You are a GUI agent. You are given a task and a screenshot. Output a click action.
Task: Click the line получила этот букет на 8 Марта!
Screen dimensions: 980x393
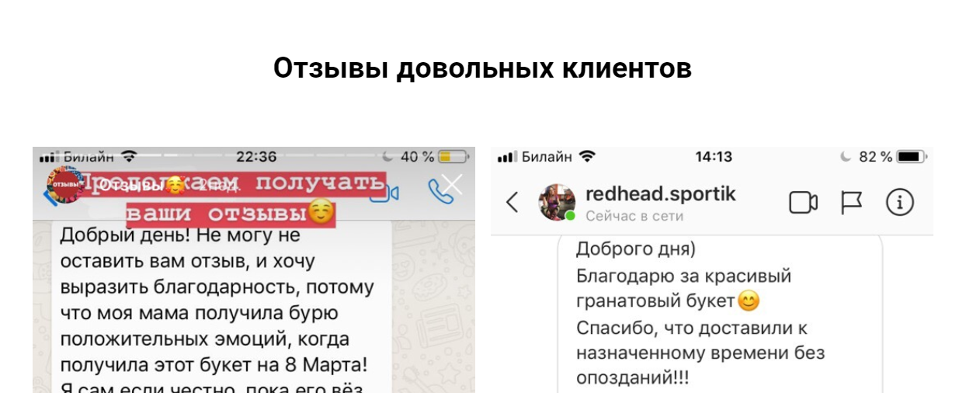214,365
